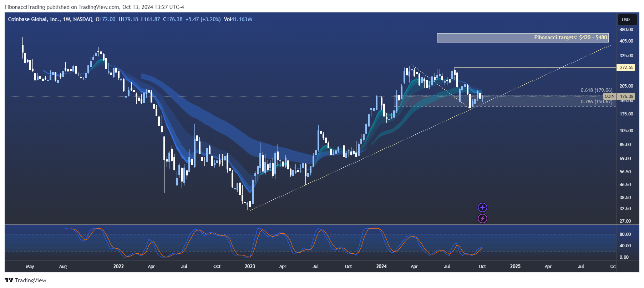Click the purple lightning bolt event icon
Viewport: 644px width, 288px height.
(482, 219)
